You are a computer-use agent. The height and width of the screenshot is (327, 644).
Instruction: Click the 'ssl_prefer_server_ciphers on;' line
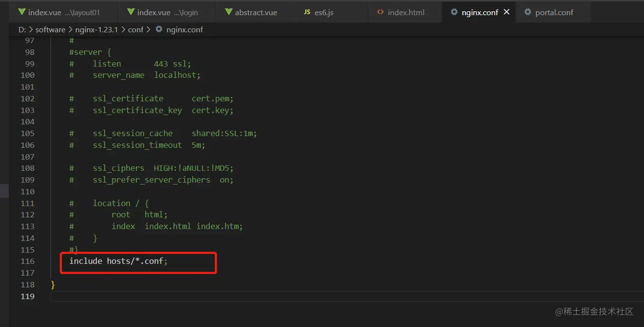click(152, 180)
